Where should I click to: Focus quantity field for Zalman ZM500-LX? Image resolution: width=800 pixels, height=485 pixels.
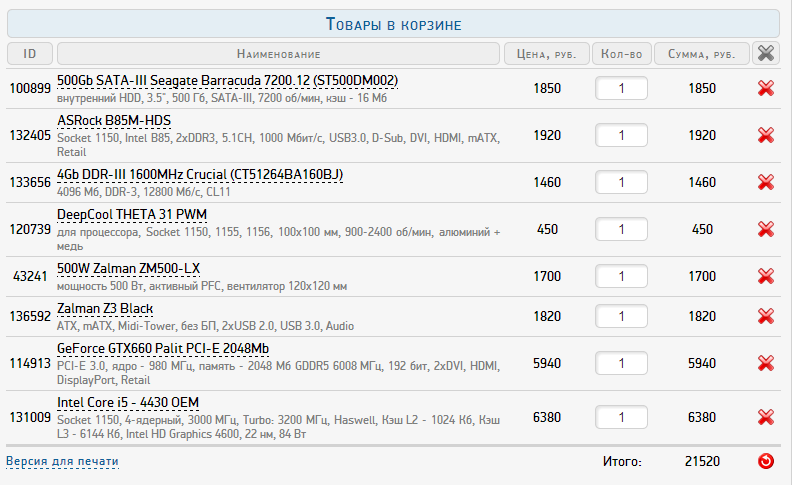pos(621,276)
